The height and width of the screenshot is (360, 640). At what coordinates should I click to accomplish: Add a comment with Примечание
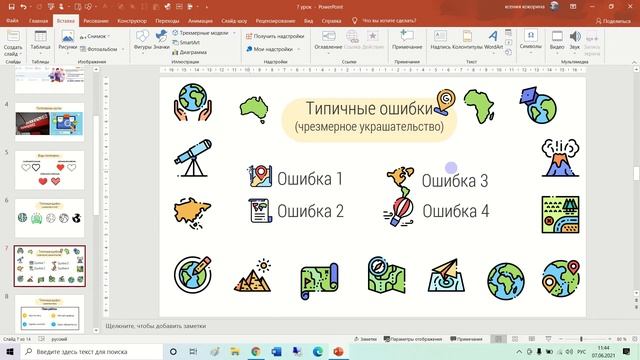(x=407, y=40)
